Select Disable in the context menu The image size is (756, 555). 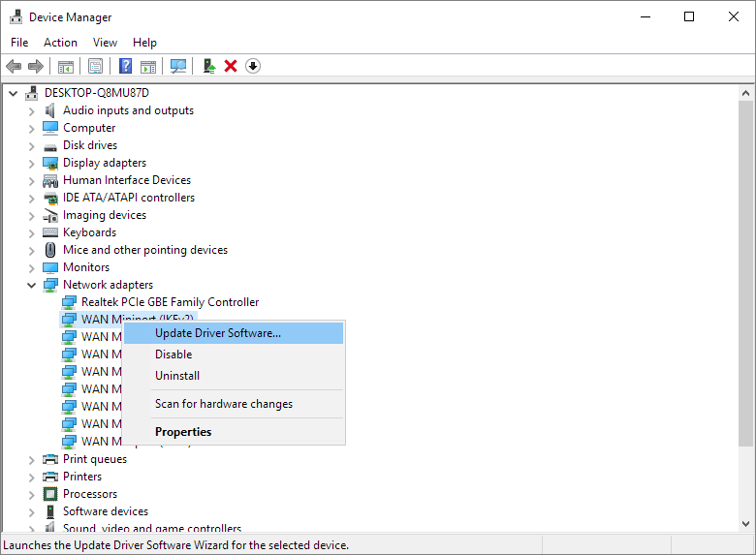(x=173, y=355)
